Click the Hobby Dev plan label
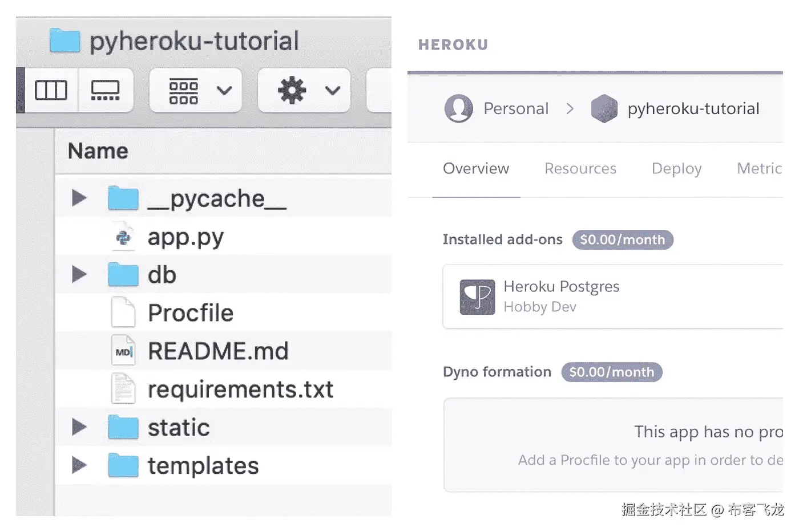 [x=540, y=307]
